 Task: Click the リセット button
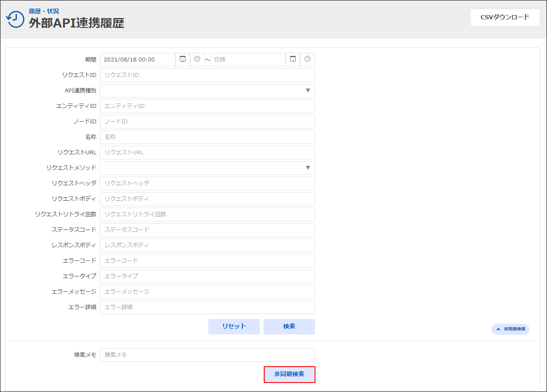pyautogui.click(x=234, y=327)
